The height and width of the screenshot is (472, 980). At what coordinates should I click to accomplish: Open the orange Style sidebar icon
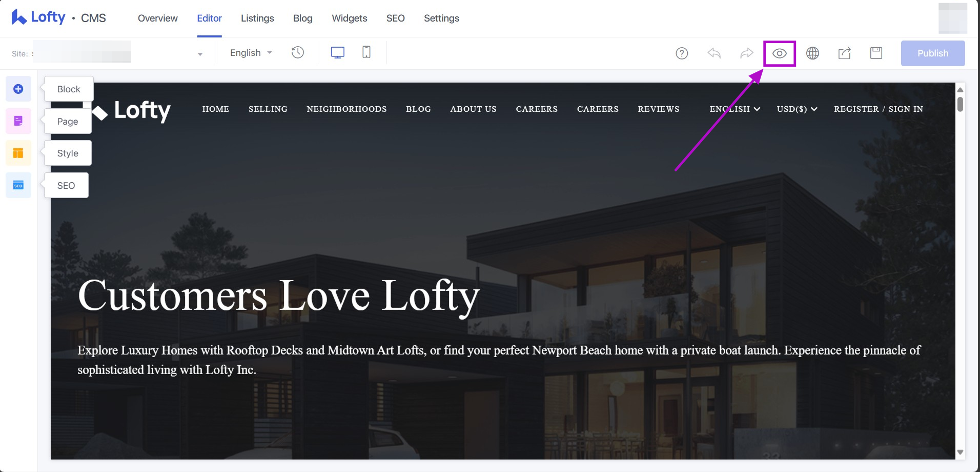(18, 153)
